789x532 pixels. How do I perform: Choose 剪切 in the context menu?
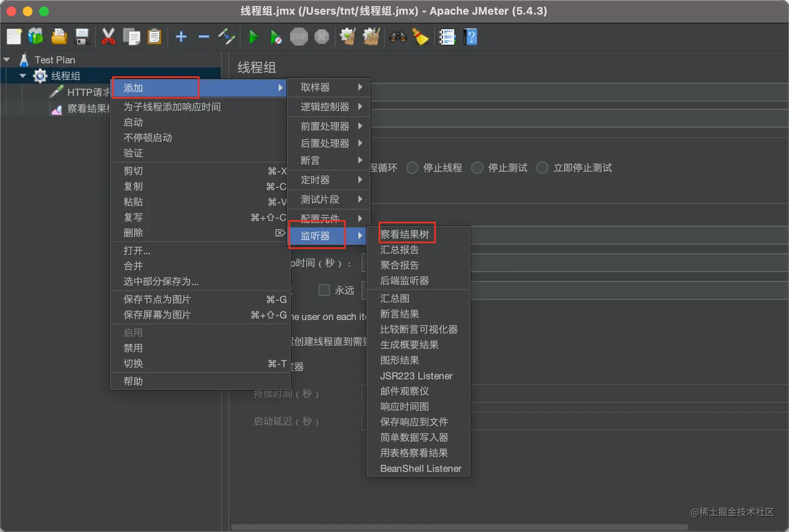coord(199,171)
